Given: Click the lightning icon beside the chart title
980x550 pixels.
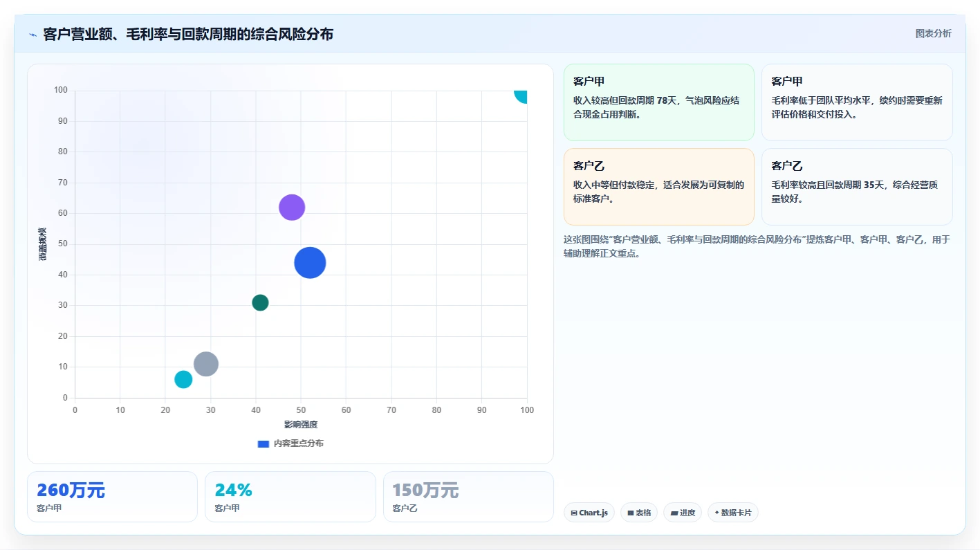Looking at the screenshot, I should (x=33, y=35).
